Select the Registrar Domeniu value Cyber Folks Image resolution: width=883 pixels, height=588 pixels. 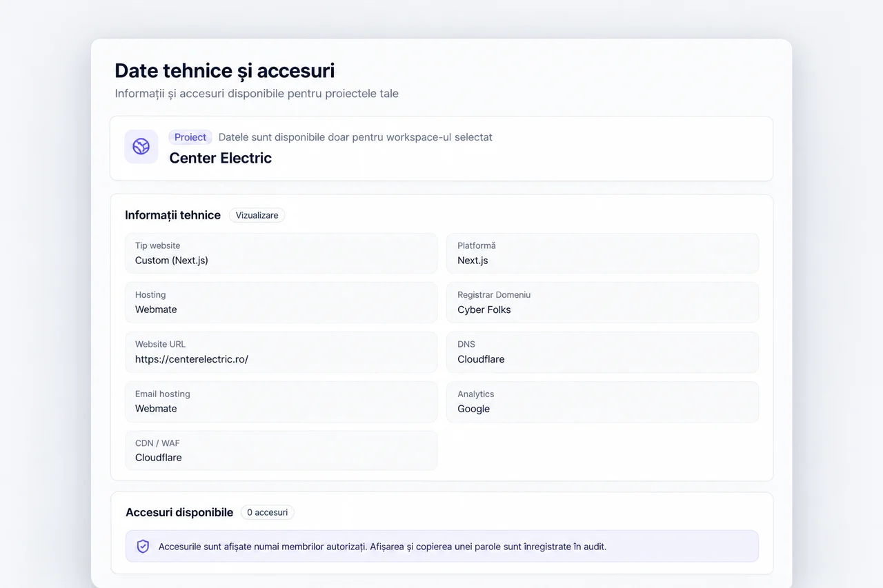[484, 310]
